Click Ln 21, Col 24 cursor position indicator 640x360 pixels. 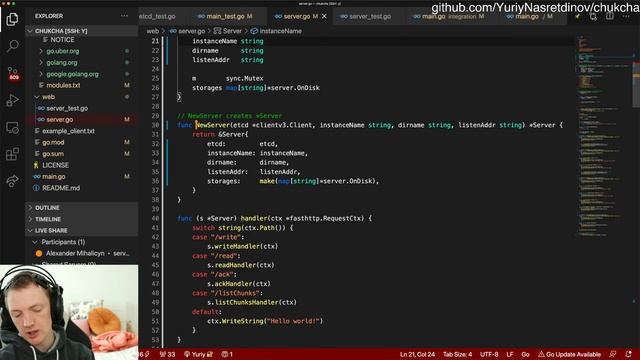(x=417, y=354)
